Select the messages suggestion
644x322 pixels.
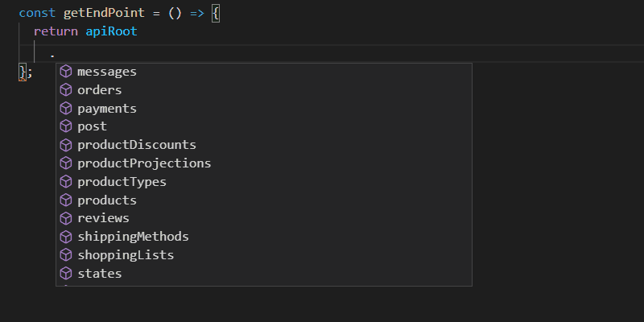pyautogui.click(x=107, y=72)
